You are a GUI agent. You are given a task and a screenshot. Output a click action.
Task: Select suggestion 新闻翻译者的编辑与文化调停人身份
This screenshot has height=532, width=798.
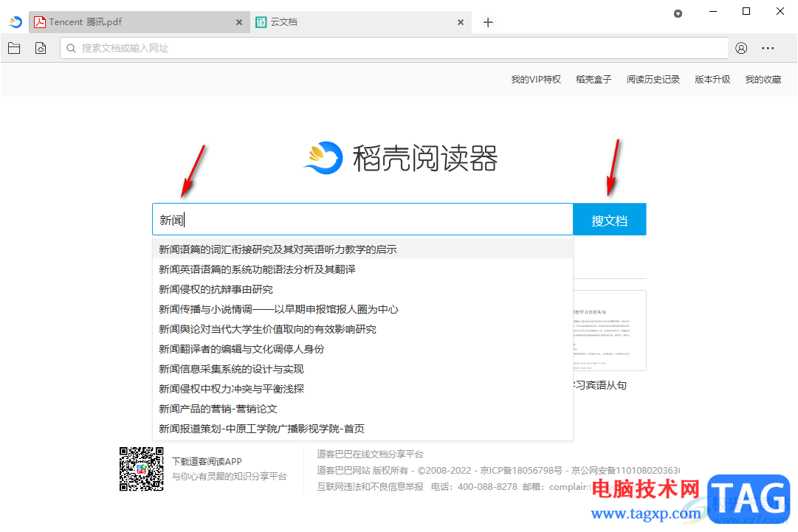click(x=363, y=349)
